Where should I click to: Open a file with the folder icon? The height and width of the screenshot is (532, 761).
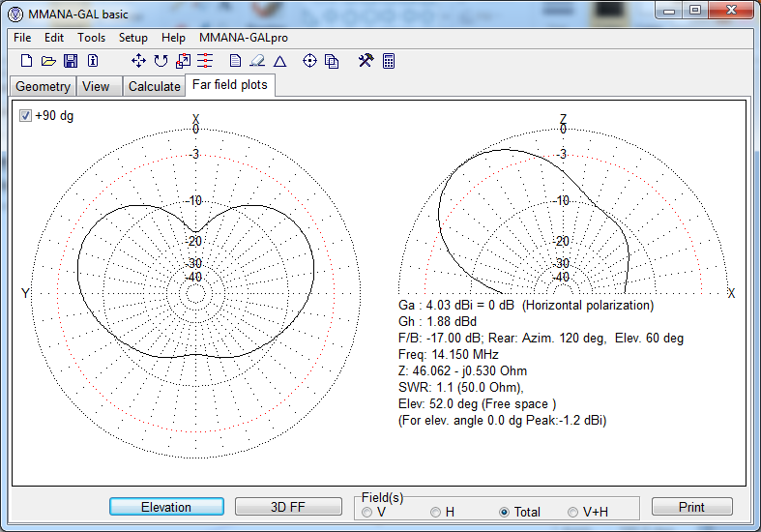[x=48, y=61]
